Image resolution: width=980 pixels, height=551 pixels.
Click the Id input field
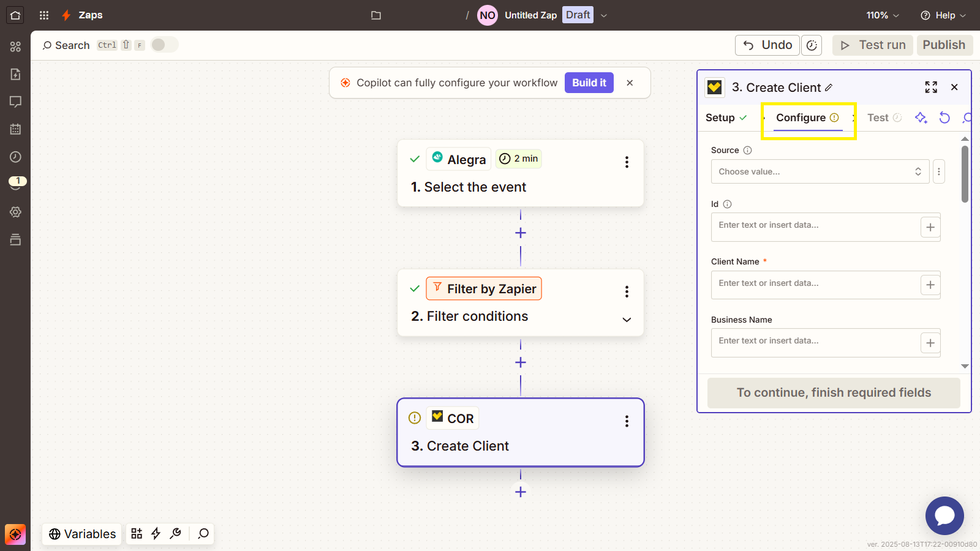(815, 227)
